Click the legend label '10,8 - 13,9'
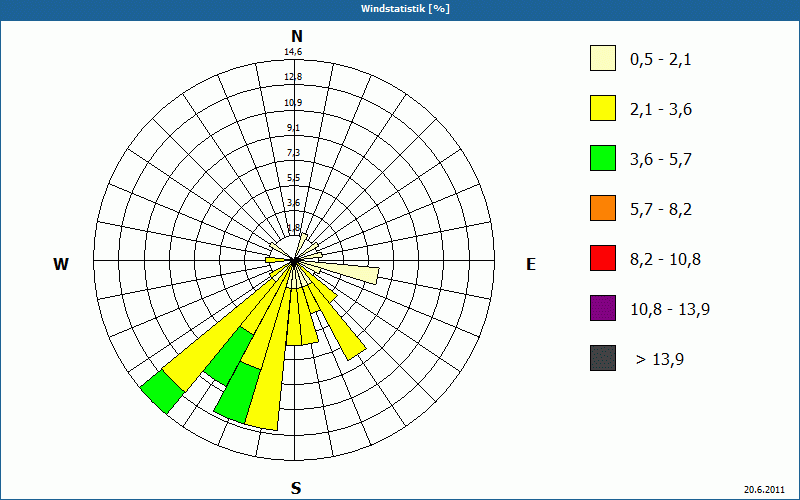This screenshot has height=500, width=800. click(x=670, y=310)
